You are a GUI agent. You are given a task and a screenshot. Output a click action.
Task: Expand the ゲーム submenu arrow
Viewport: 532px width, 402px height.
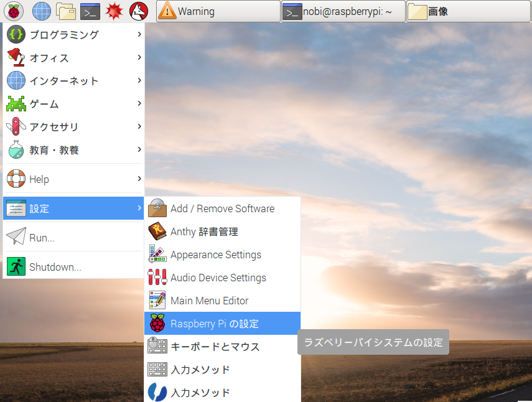tap(139, 103)
